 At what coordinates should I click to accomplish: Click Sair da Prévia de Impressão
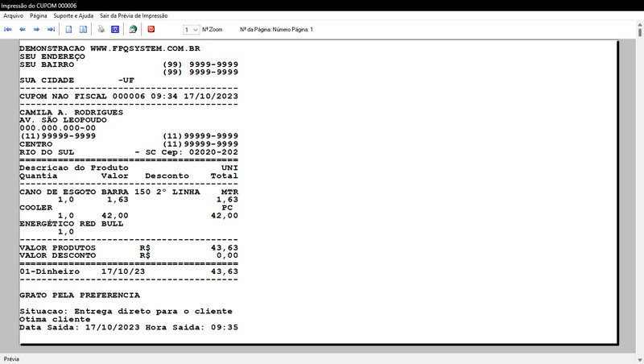coord(134,15)
